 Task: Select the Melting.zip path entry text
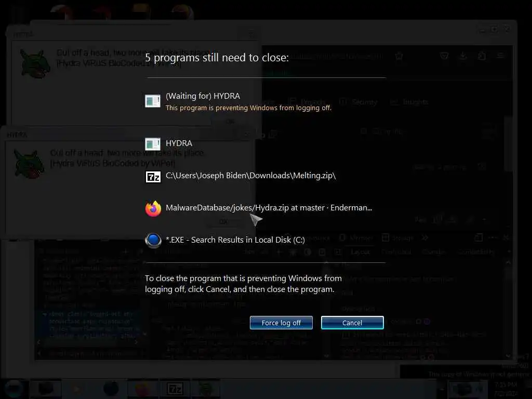[x=250, y=176]
